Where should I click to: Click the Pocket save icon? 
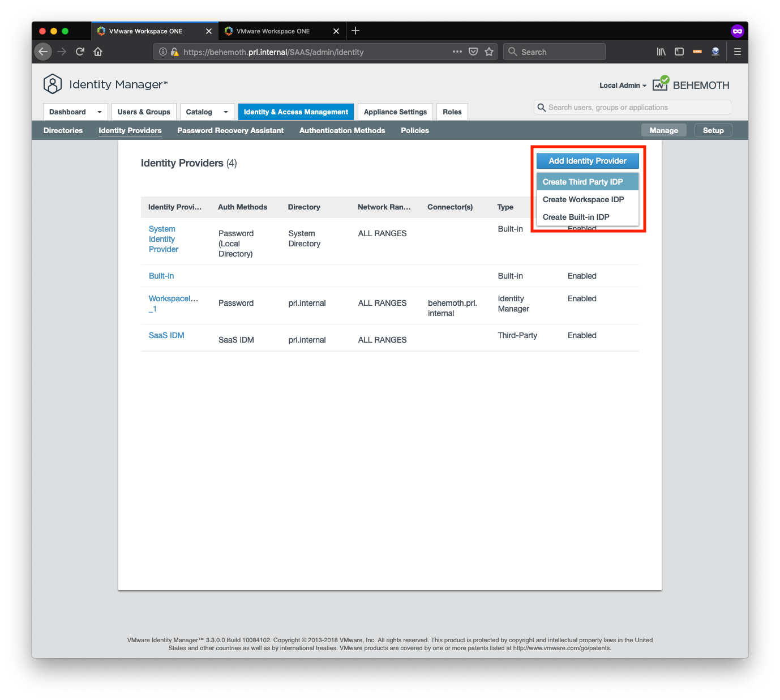coord(473,52)
